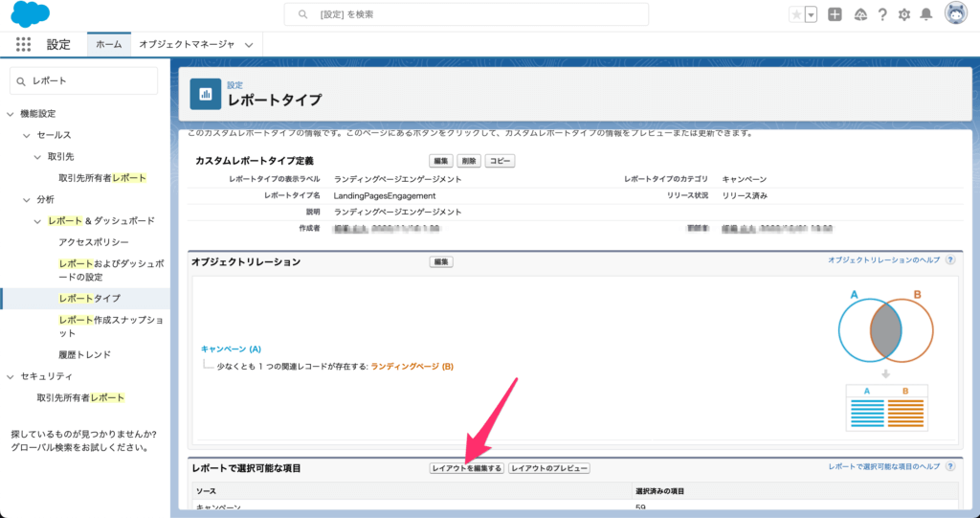Open オブジェクトリレーションのヘルプ link
Image resolution: width=980 pixels, height=518 pixels.
click(883, 259)
